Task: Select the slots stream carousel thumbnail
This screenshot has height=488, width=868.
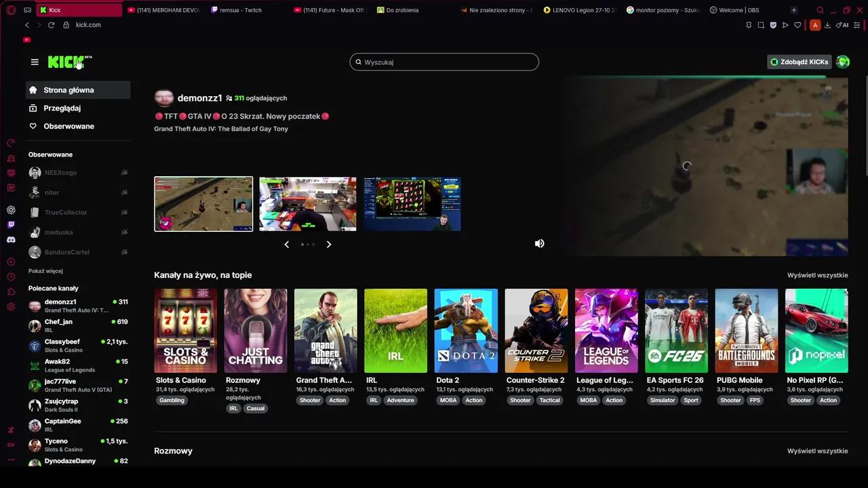Action: (x=412, y=204)
